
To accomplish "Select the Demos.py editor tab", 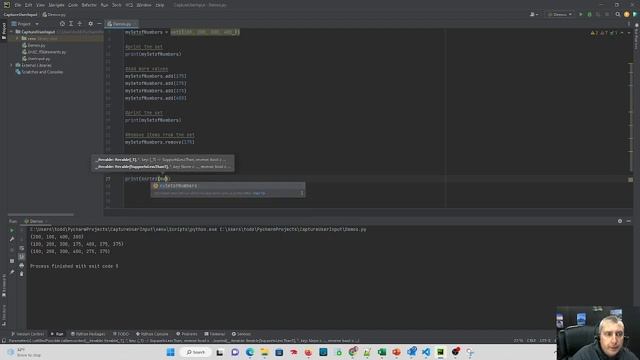I will click(121, 24).
